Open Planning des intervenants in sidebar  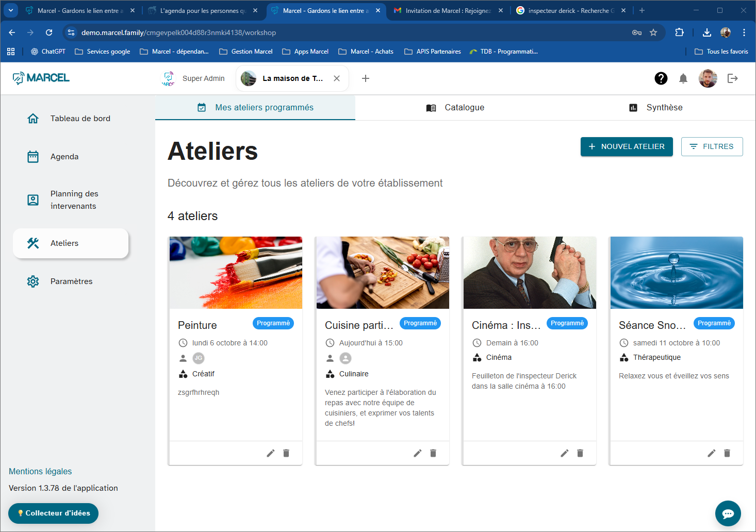pos(73,200)
